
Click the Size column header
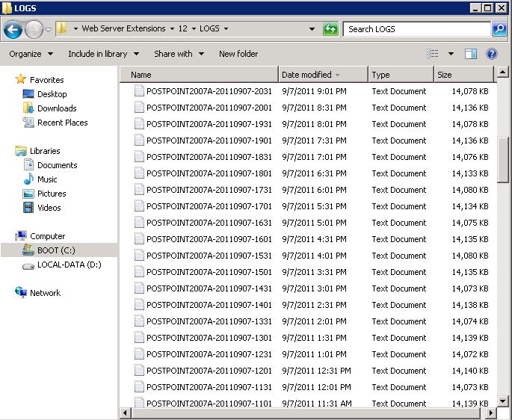(445, 75)
